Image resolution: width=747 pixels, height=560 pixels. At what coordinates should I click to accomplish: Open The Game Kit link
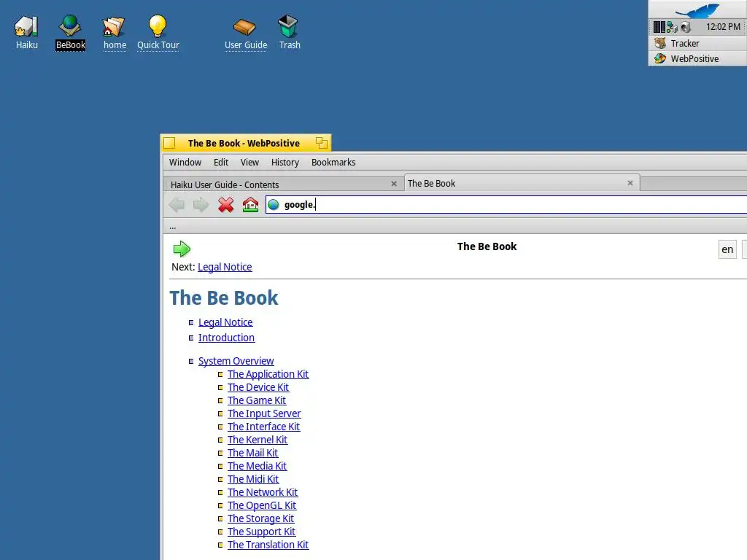(x=256, y=400)
